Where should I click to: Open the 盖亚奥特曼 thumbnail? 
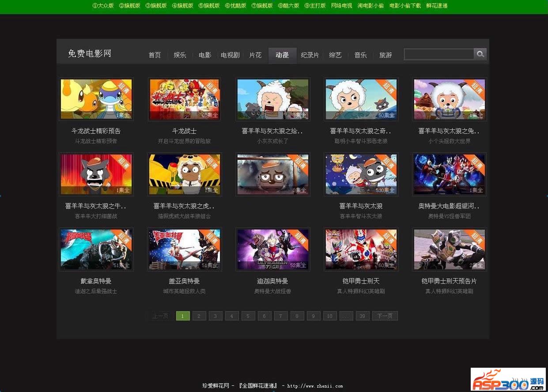click(x=185, y=249)
